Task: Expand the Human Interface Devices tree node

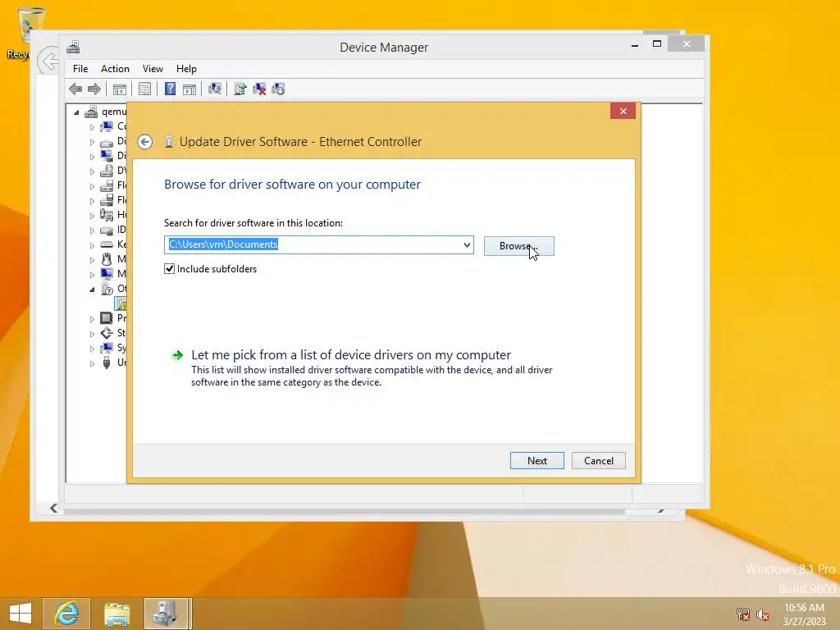Action: click(x=92, y=216)
